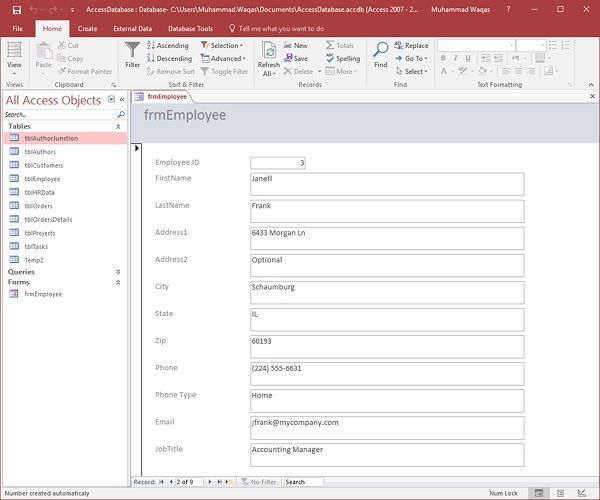Switch to the External Data tab
The width and height of the screenshot is (600, 500).
click(x=132, y=29)
